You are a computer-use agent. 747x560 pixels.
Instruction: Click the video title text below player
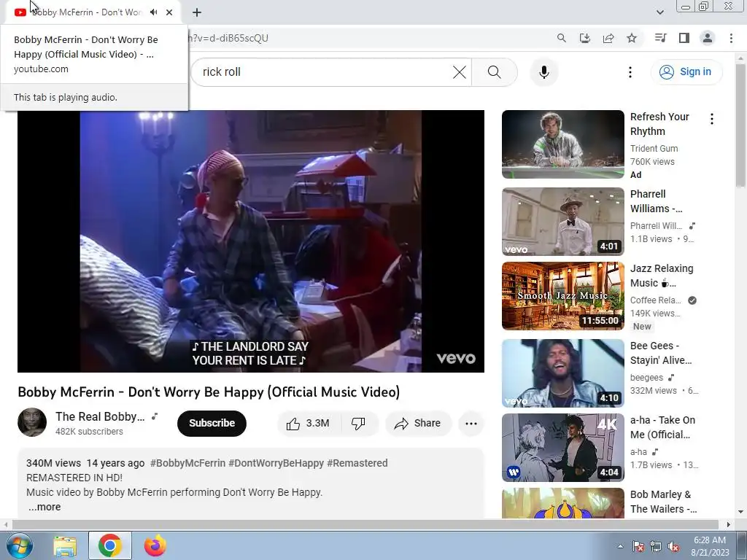coord(209,392)
